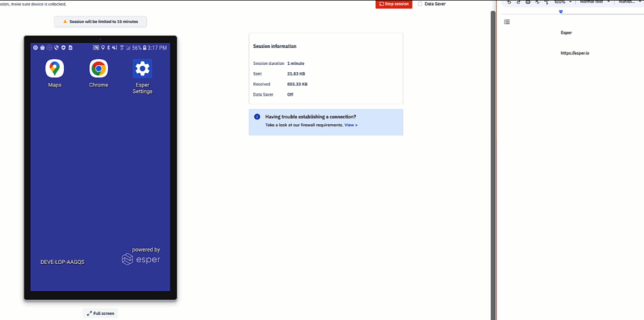Open the Esper Settings app
Image resolution: width=644 pixels, height=320 pixels.
tap(142, 77)
